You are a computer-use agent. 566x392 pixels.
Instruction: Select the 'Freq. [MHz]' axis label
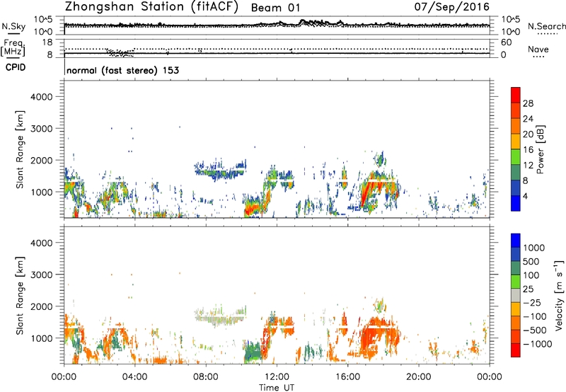click(13, 48)
